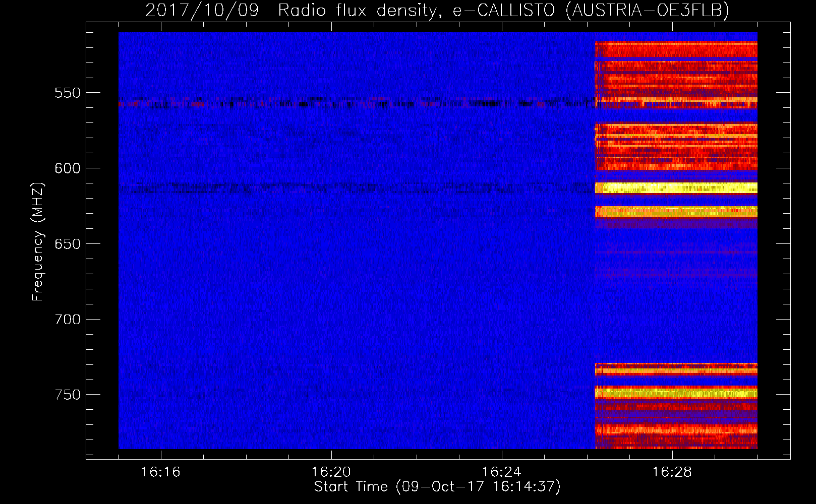The image size is (816, 504).
Task: Click the 16:16 time tick label
Action: click(160, 472)
